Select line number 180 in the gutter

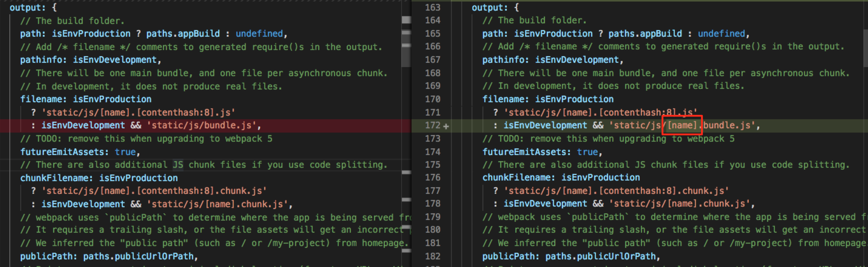[x=433, y=230]
